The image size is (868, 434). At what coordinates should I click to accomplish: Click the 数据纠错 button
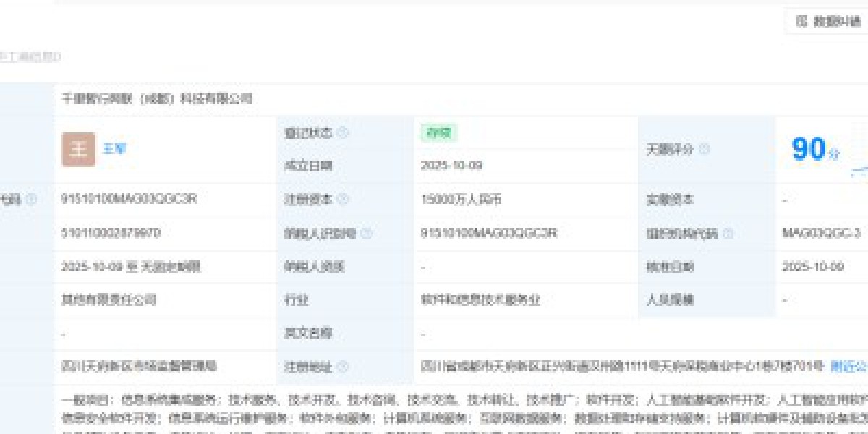coord(827,22)
